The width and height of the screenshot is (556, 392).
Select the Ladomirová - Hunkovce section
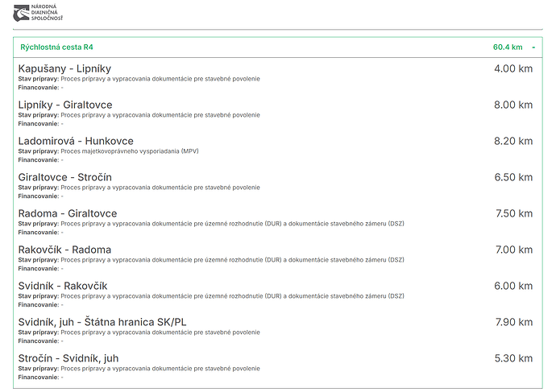[76, 141]
